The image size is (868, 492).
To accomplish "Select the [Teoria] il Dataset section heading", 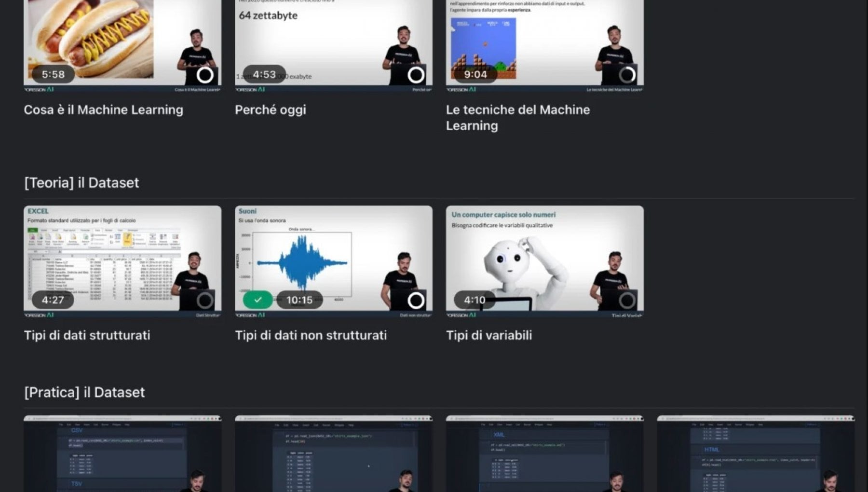I will pyautogui.click(x=81, y=183).
